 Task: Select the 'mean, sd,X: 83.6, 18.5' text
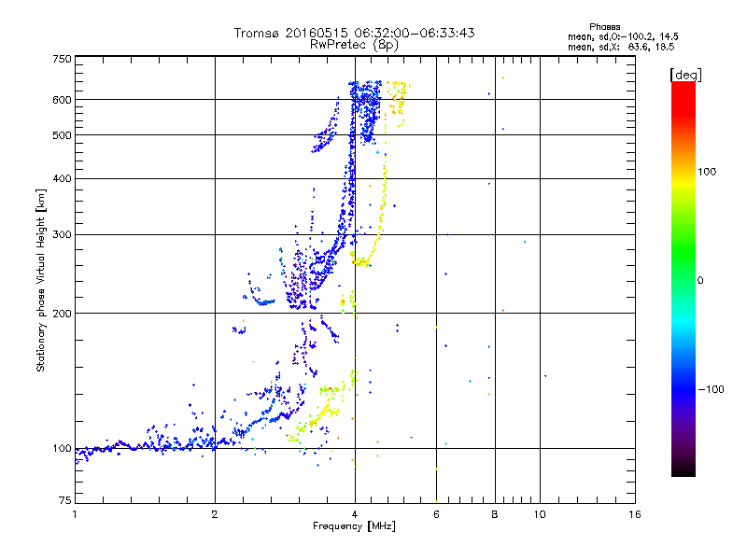point(621,47)
